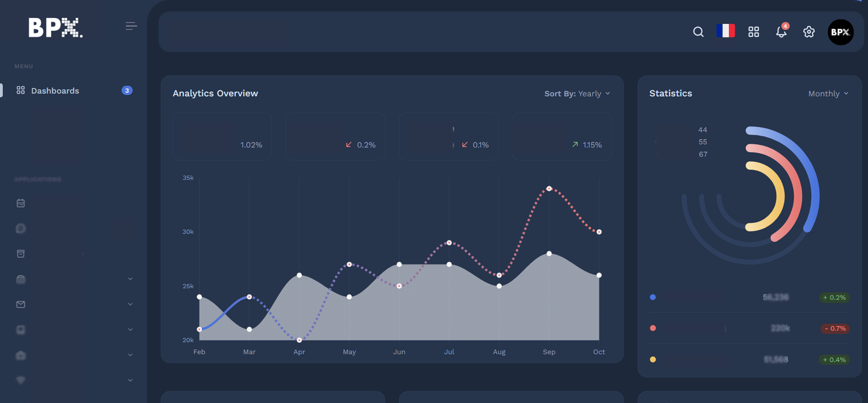Image resolution: width=868 pixels, height=403 pixels.
Task: Open the BPX profile avatar menu
Action: click(x=840, y=32)
